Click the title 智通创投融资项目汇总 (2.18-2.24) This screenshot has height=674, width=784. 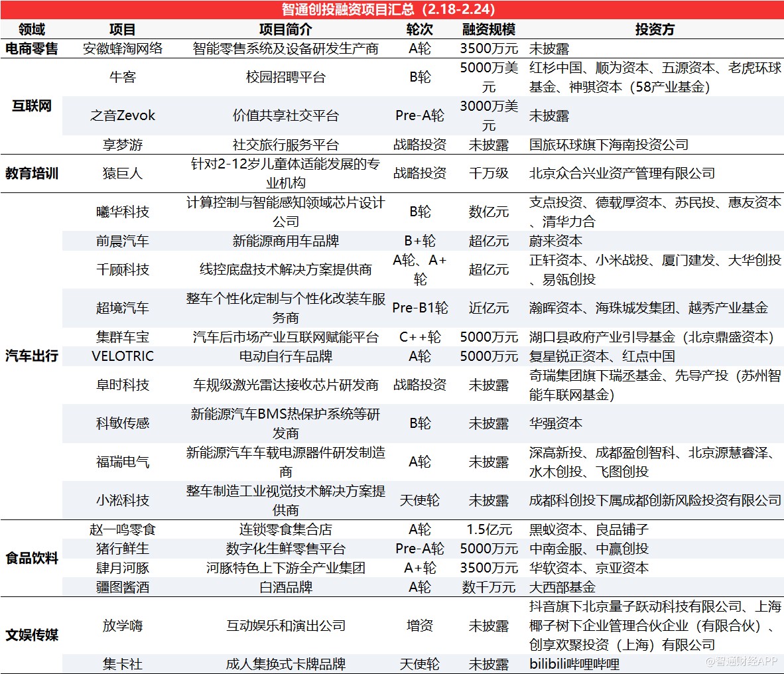coord(388,9)
